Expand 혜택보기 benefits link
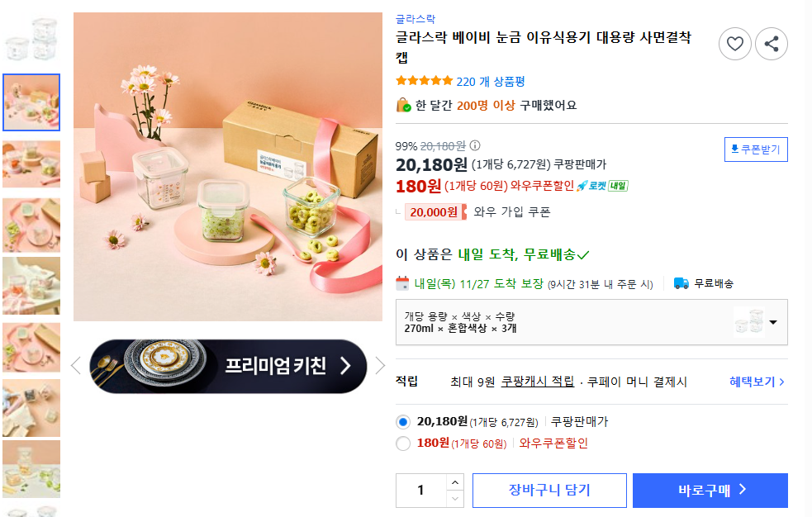This screenshot has height=517, width=812. click(757, 382)
